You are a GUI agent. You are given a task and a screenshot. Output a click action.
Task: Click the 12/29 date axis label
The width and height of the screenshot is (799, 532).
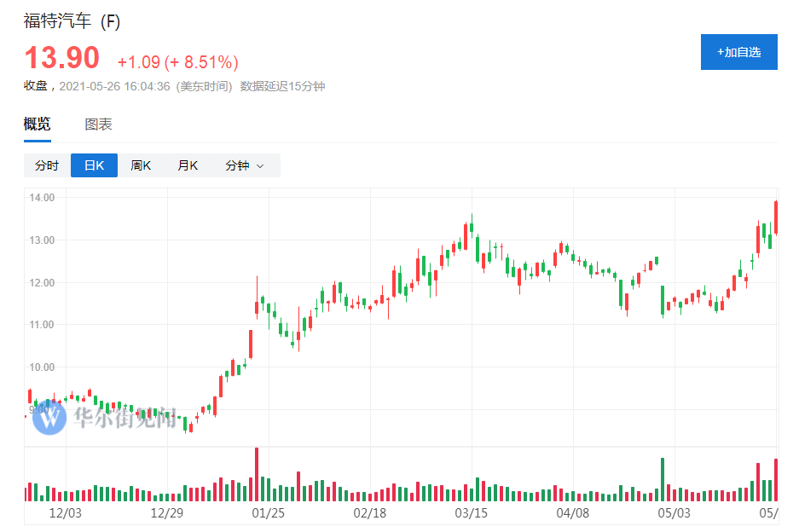click(x=166, y=512)
